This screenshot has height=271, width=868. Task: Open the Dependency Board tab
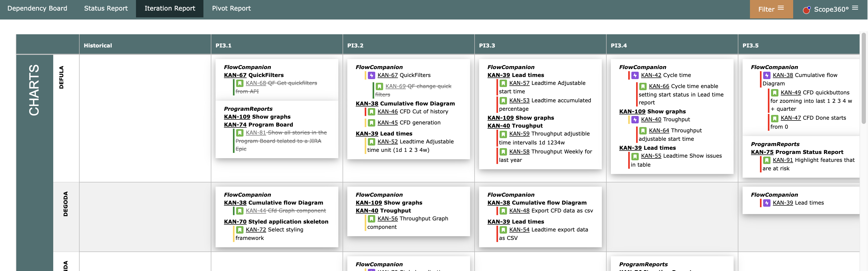[37, 8]
